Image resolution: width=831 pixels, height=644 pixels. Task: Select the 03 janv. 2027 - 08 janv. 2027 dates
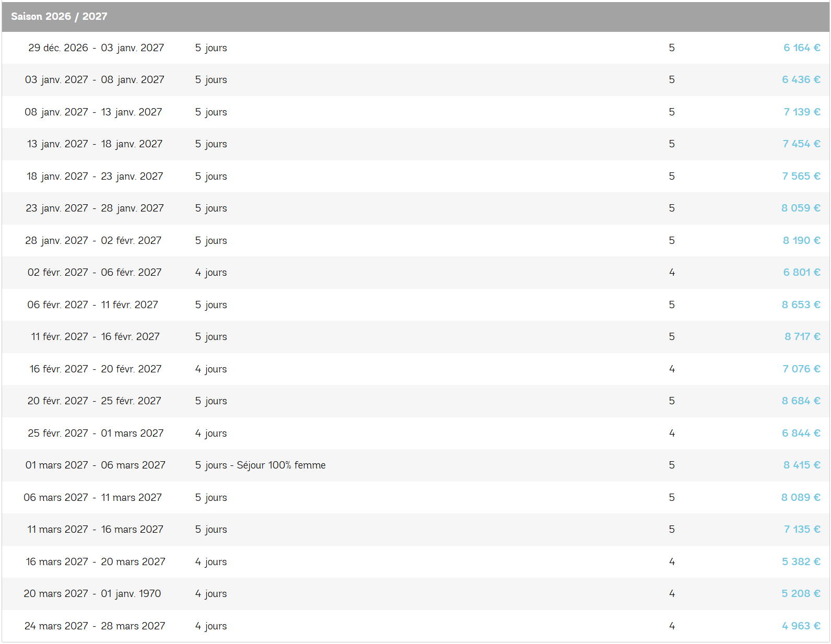point(95,80)
